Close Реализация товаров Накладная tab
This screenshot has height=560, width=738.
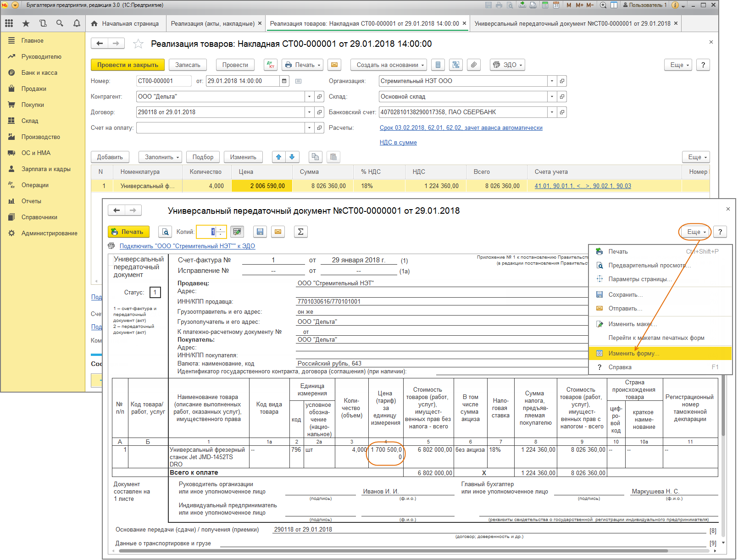[x=464, y=23]
